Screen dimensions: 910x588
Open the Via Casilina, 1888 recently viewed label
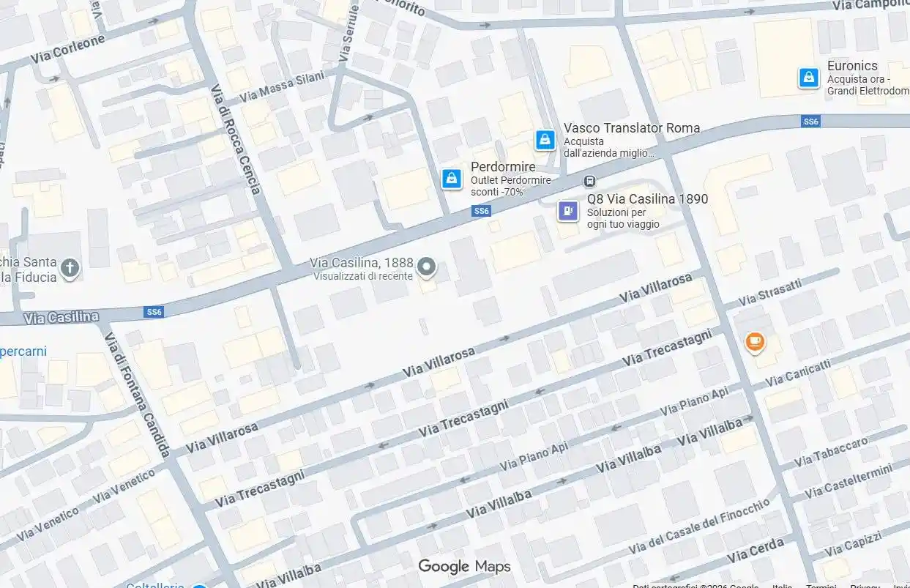pos(362,263)
